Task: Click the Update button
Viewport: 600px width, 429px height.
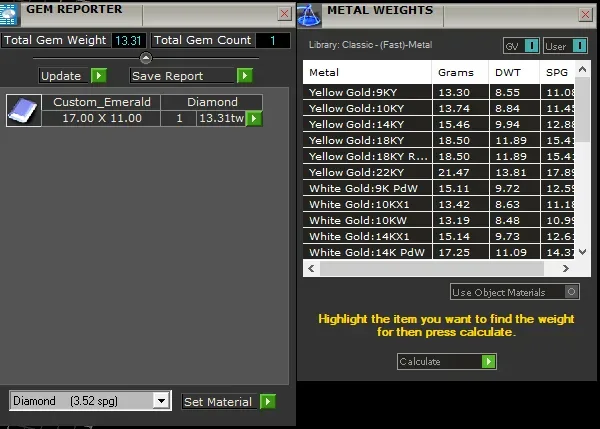Action: pyautogui.click(x=65, y=76)
